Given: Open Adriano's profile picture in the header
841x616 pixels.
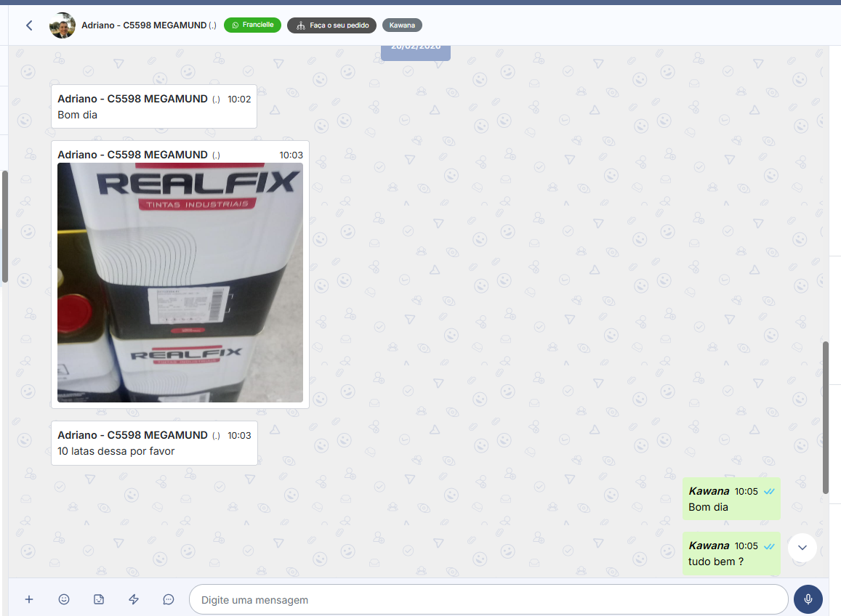Looking at the screenshot, I should click(63, 25).
